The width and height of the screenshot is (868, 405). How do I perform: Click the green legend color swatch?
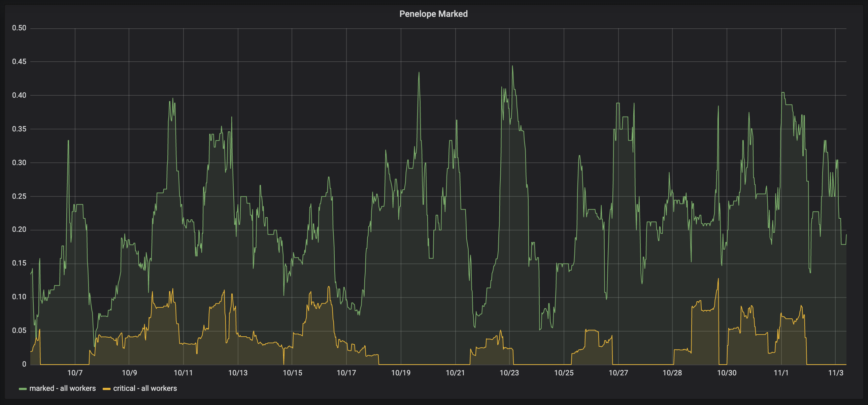click(x=23, y=389)
